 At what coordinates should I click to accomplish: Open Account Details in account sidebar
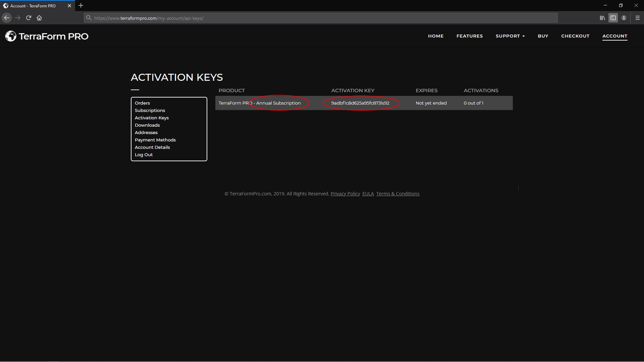[152, 147]
